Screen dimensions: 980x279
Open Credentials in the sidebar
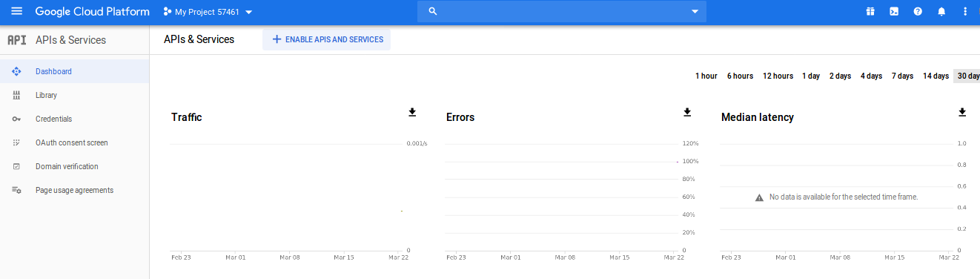(x=74, y=119)
